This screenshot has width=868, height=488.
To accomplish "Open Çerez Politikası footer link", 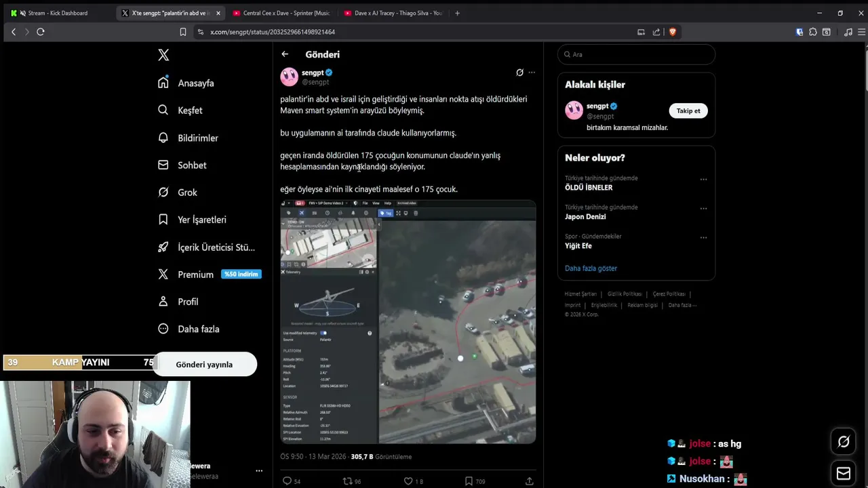I will (669, 294).
